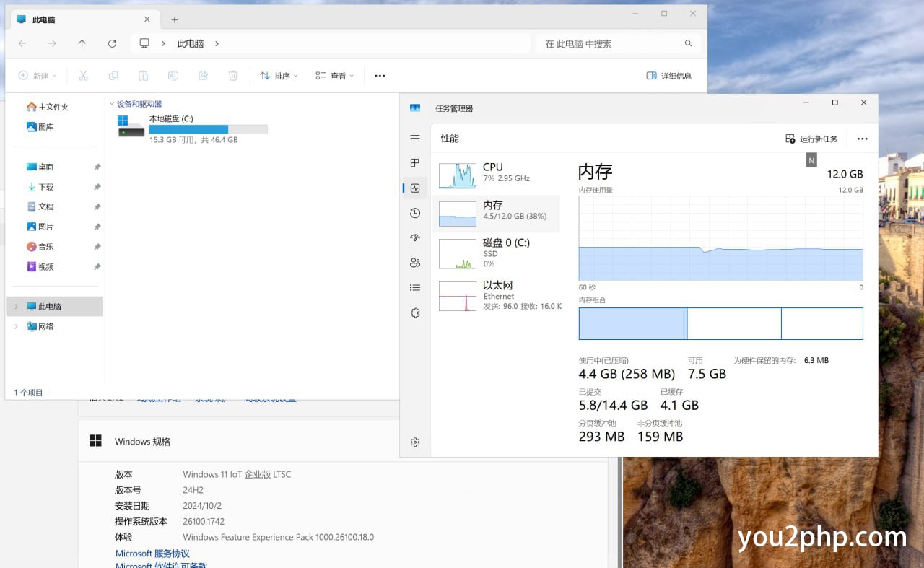Image resolution: width=924 pixels, height=568 pixels.
Task: Click the Share icon in Explorer toolbar
Action: [203, 76]
